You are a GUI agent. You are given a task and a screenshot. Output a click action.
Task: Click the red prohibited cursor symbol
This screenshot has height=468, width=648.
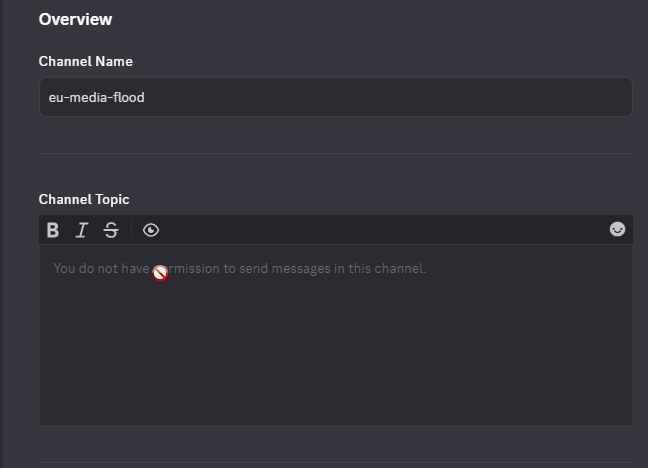coord(160,273)
